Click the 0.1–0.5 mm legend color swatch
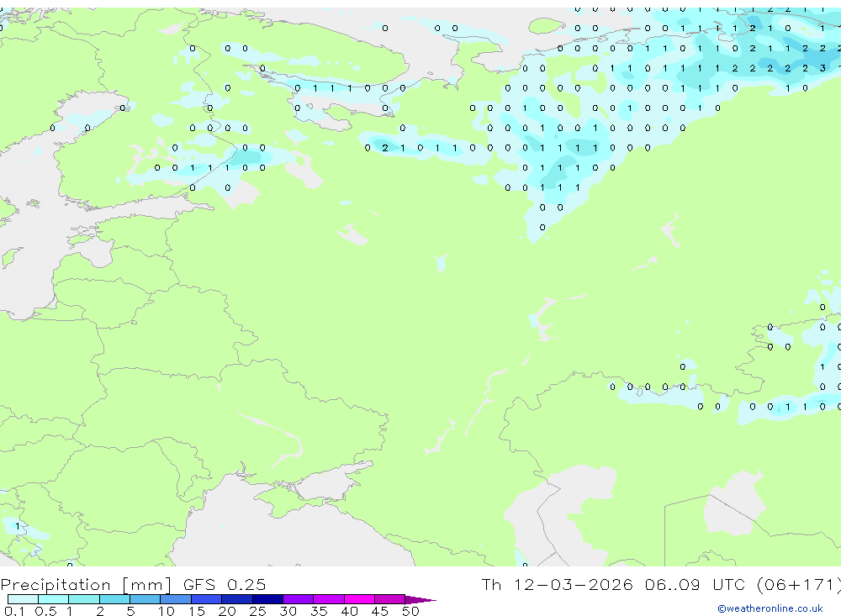This screenshot has height=616, width=841. pos(23,599)
